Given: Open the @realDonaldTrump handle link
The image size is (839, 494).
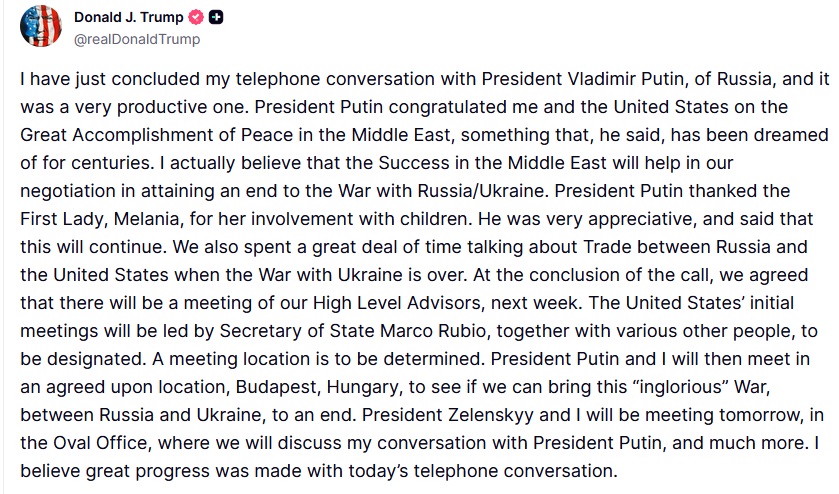Looking at the screenshot, I should (137, 39).
